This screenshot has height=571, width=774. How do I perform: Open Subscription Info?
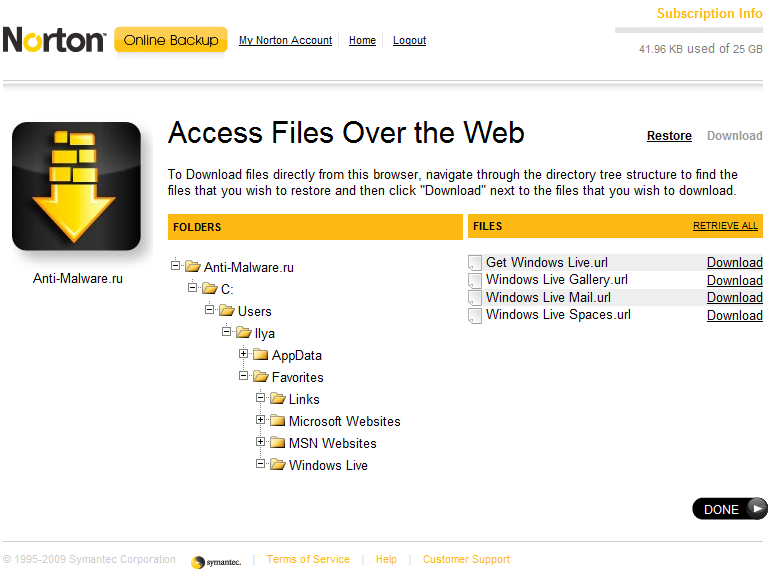709,13
